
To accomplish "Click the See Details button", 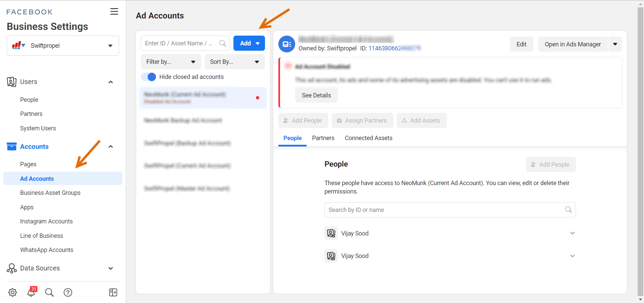I will click(x=316, y=95).
